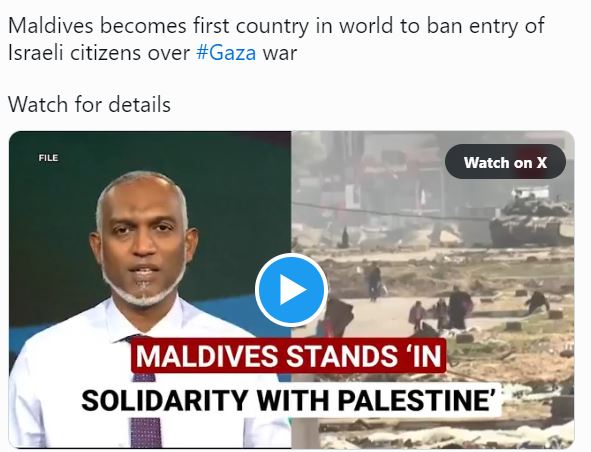This screenshot has width=591, height=452.
Task: Click the Watch on X button
Action: (505, 162)
